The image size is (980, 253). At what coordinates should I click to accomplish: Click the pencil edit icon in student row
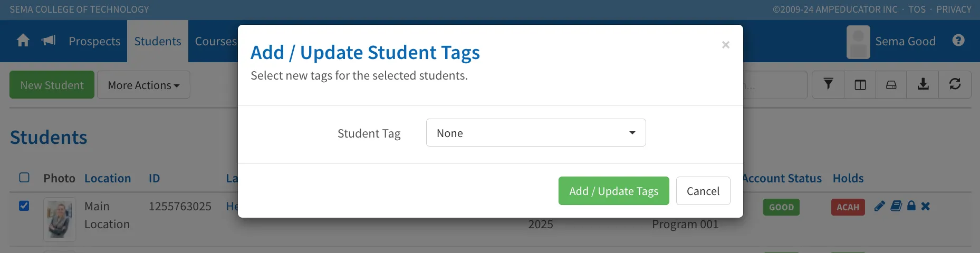879,206
